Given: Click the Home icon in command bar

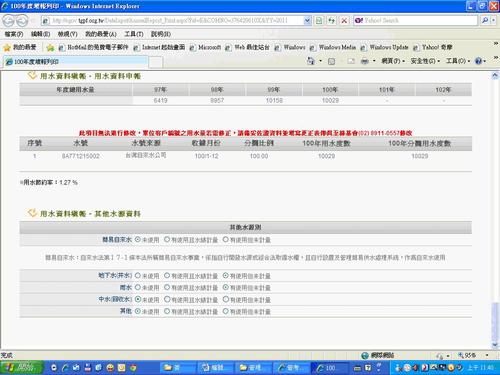Looking at the screenshot, I should [311, 61].
